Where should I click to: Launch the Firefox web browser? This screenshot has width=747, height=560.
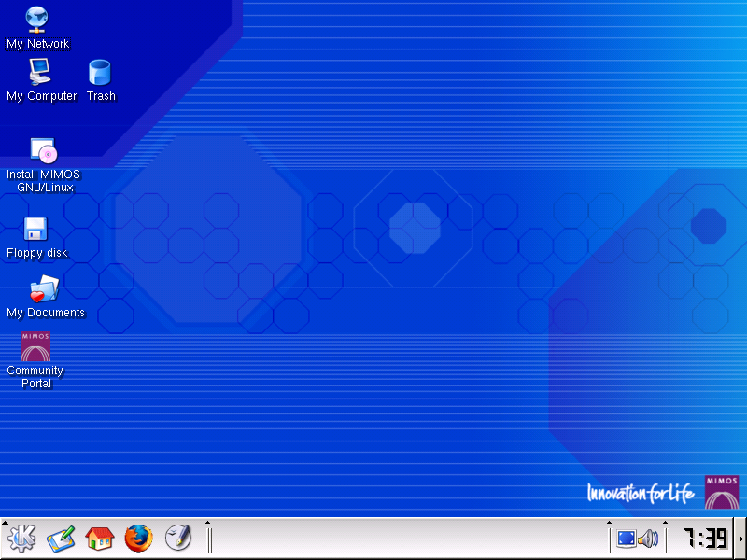pyautogui.click(x=138, y=539)
